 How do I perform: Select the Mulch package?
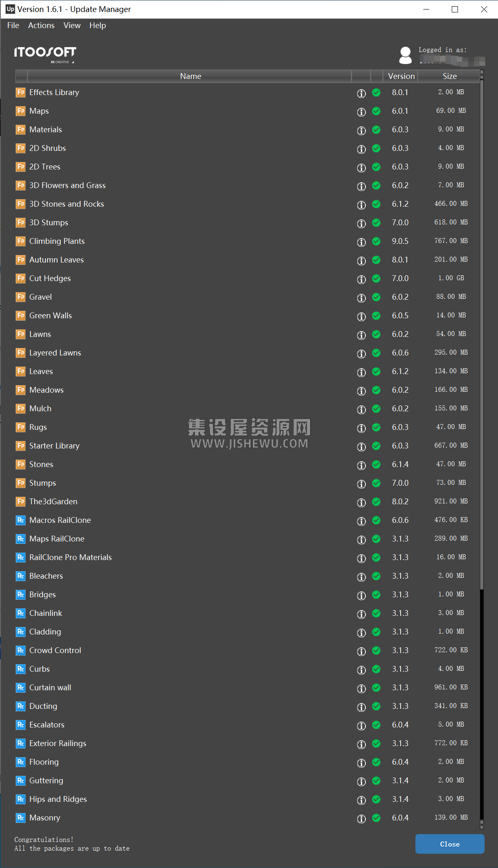pos(247,408)
